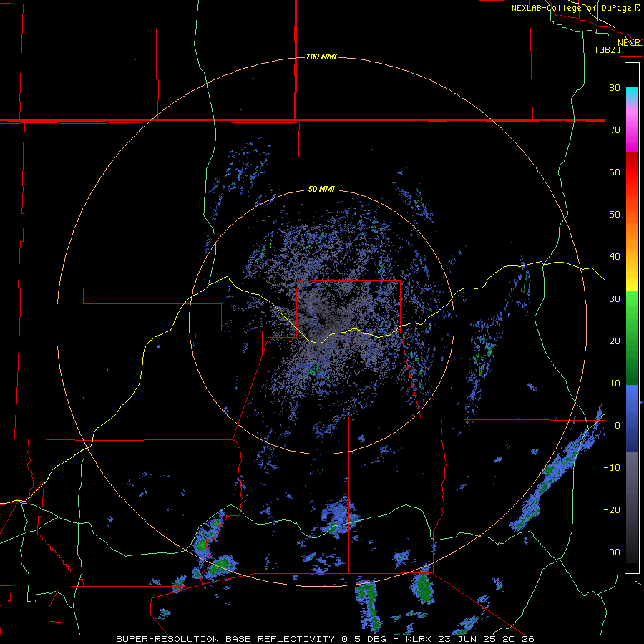Click the -10 value on the dBZ scale
The width and height of the screenshot is (644, 644).
pyautogui.click(x=612, y=468)
